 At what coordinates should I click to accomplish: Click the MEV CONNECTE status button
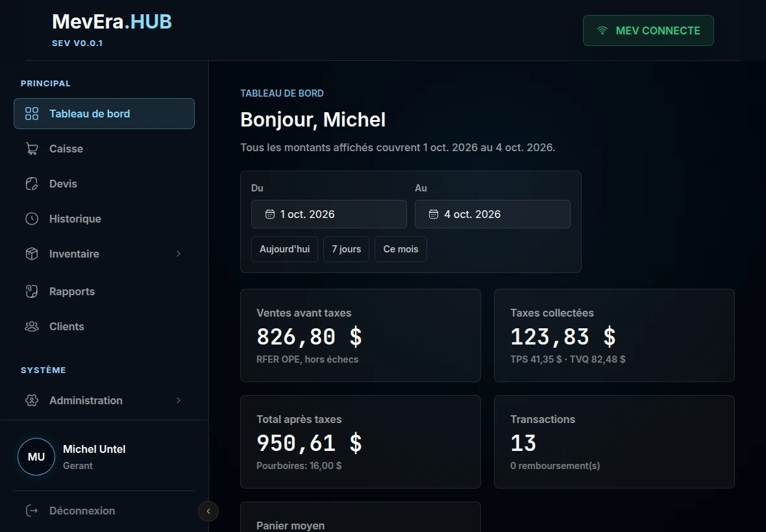(x=649, y=30)
